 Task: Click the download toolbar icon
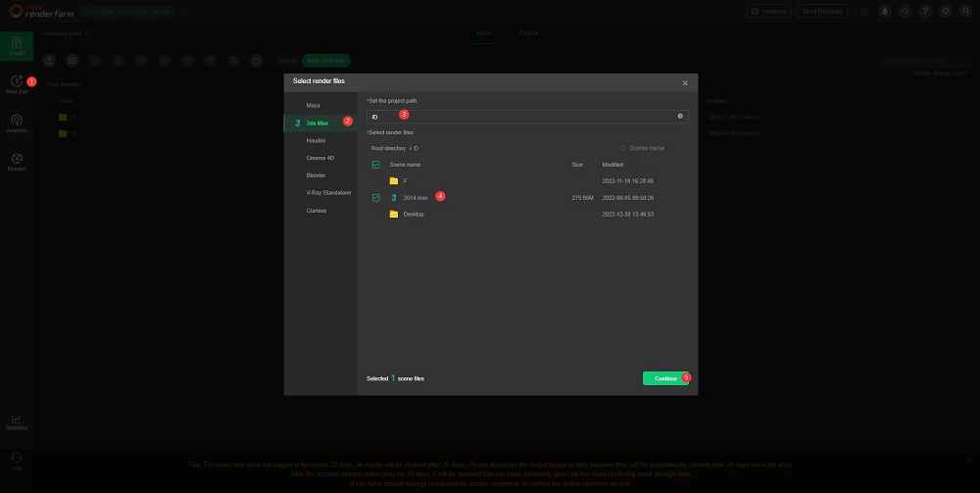[96, 61]
